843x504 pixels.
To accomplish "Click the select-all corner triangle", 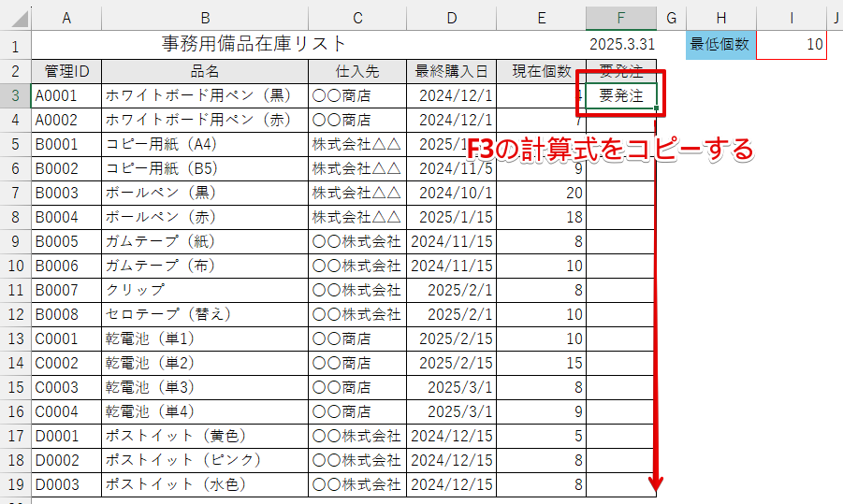I will click(x=19, y=19).
